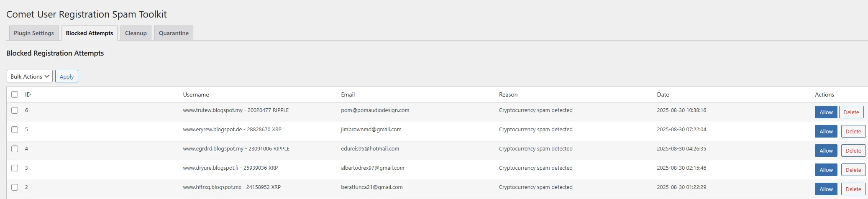
Task: Allow the albertodrex97@gmail.com registration
Action: click(826, 170)
